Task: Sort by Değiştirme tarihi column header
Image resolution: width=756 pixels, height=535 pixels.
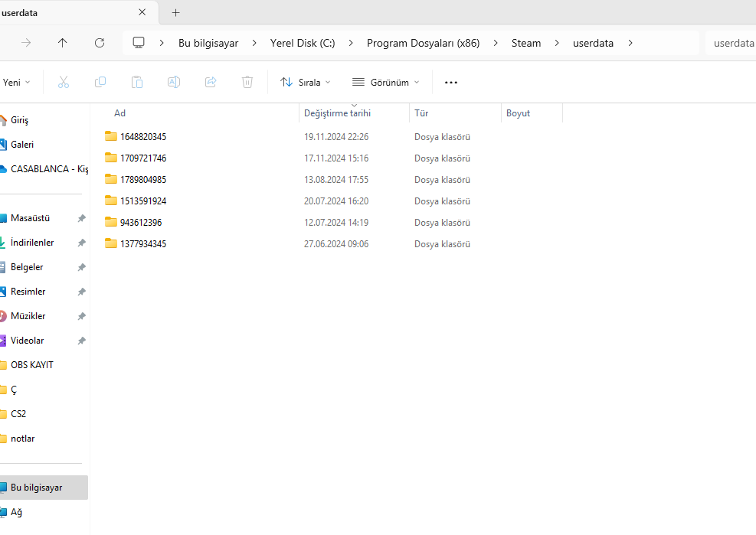Action: click(338, 113)
